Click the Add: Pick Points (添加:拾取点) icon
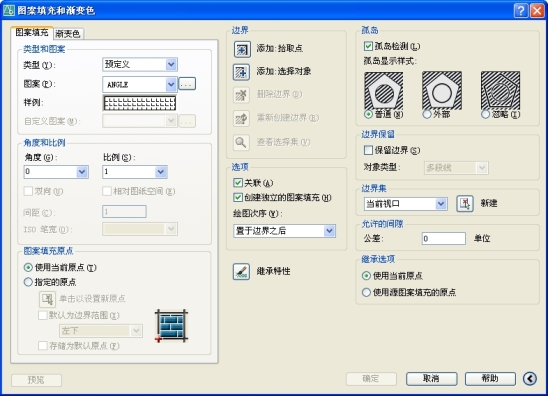Viewport: 548px width, 396px height. pos(242,49)
